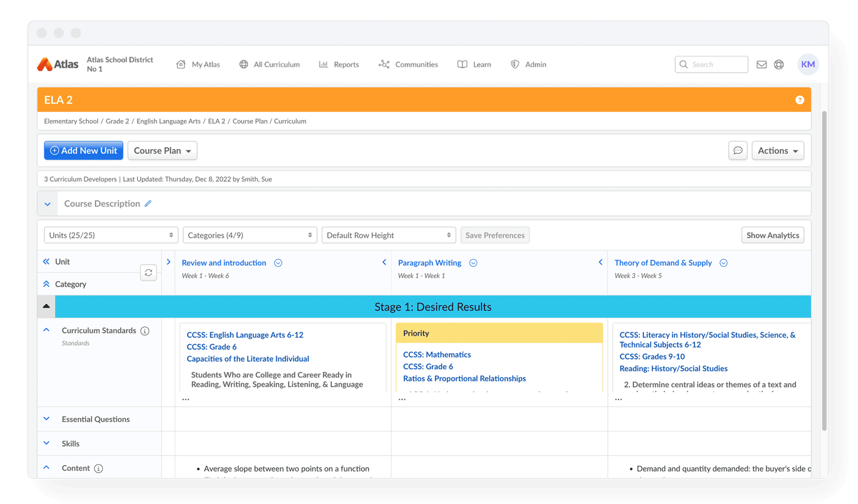Open the comments speech bubble icon
Screen dimensions: 858x504
737,151
